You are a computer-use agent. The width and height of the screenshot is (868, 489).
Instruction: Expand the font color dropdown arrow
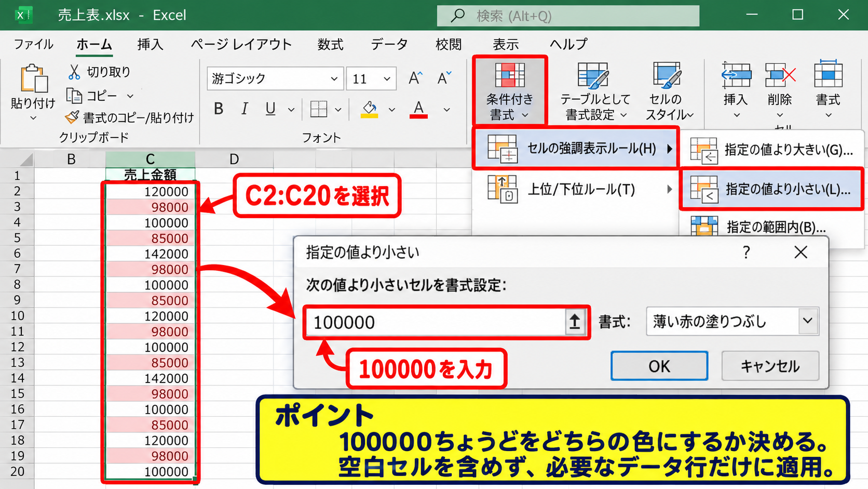446,110
